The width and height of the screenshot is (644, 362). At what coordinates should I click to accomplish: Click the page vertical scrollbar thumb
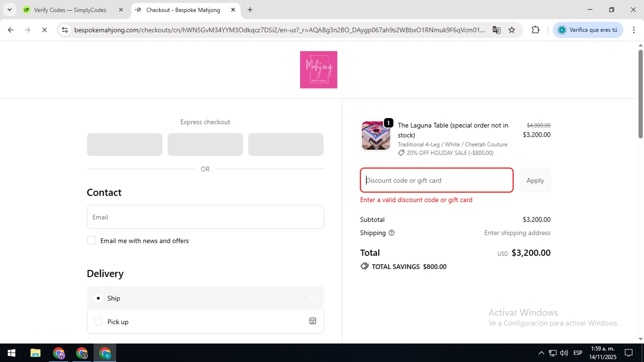[640, 94]
